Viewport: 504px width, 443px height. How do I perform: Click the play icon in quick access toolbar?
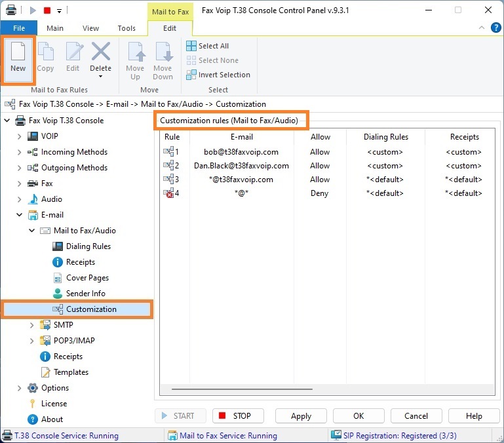pyautogui.click(x=33, y=10)
